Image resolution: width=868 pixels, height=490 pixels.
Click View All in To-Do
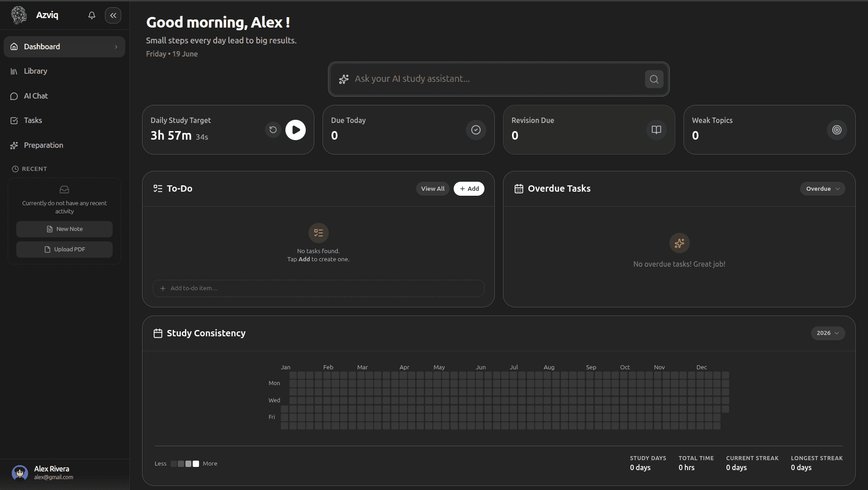[432, 188]
